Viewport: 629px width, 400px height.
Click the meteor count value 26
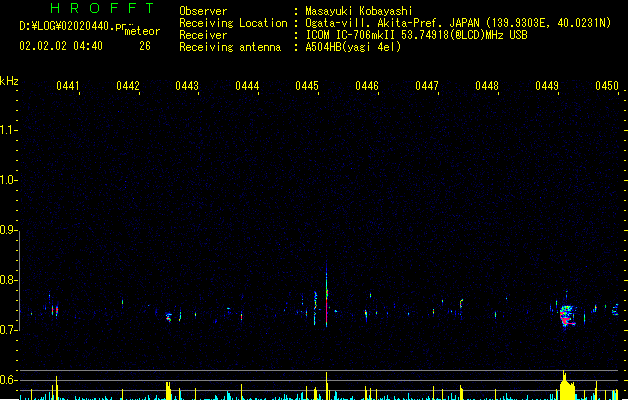145,46
